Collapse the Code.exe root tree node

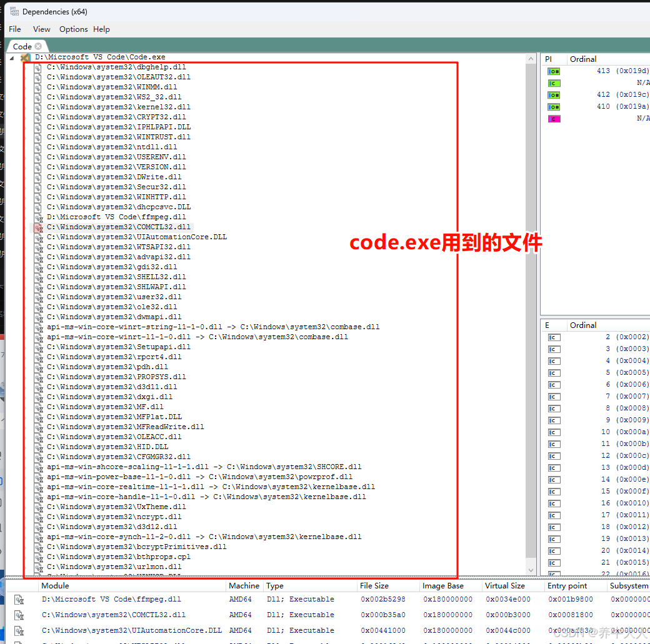pyautogui.click(x=12, y=57)
